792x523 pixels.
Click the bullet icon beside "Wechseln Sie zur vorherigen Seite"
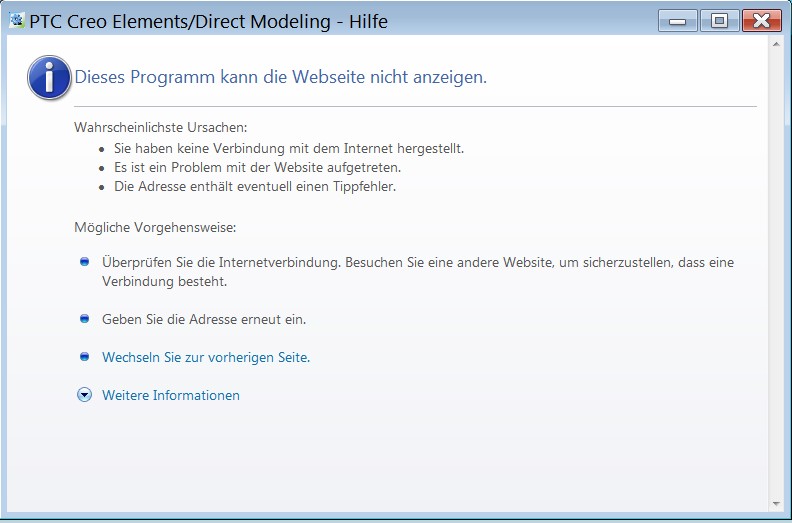click(84, 357)
